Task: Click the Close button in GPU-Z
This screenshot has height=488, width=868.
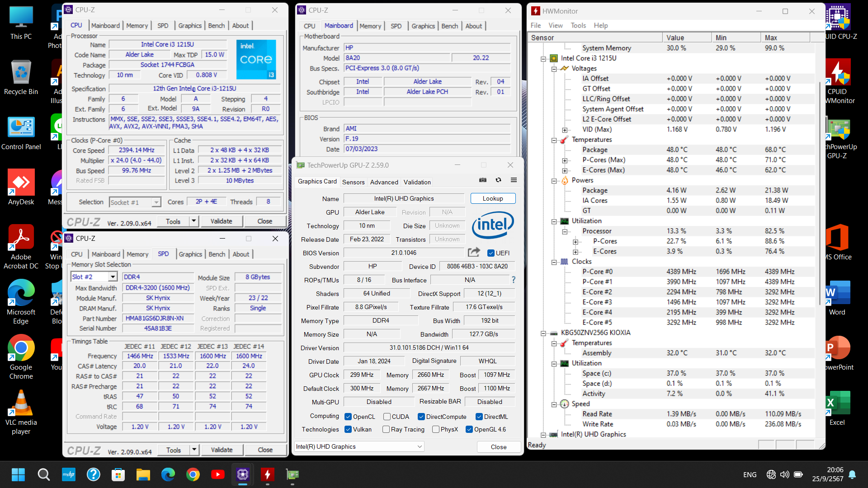Action: (x=499, y=447)
